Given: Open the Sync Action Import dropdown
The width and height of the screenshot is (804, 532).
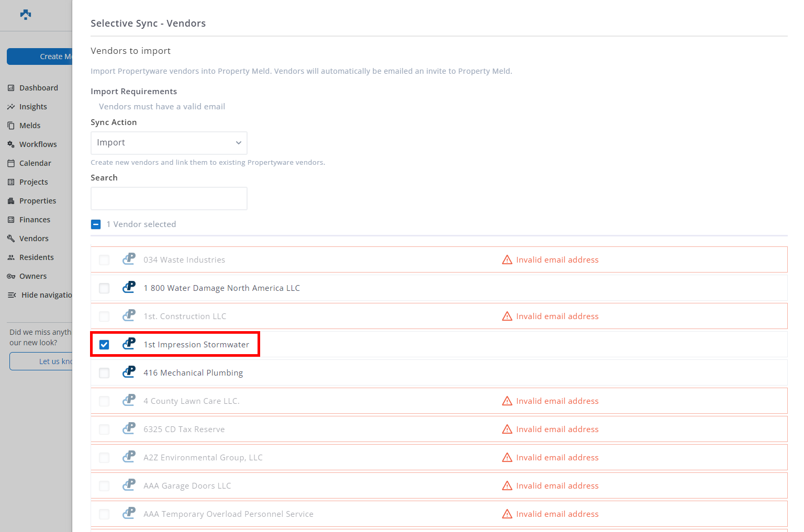Looking at the screenshot, I should (x=169, y=143).
